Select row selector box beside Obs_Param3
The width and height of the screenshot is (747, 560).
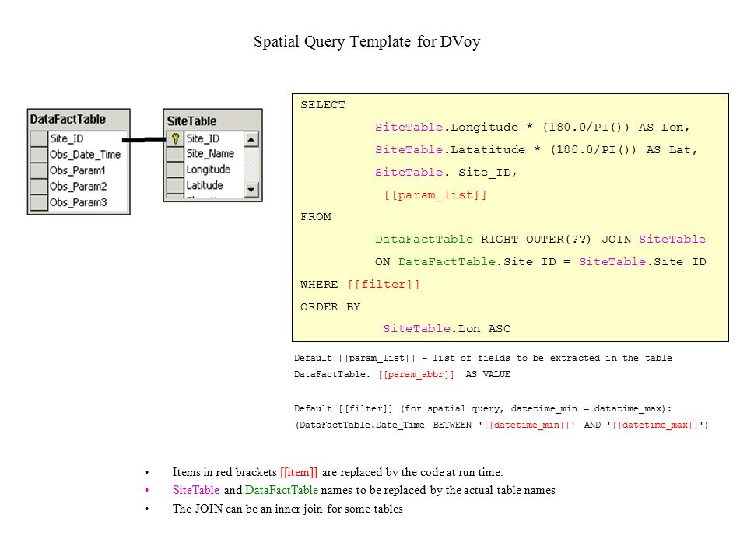[x=39, y=202]
